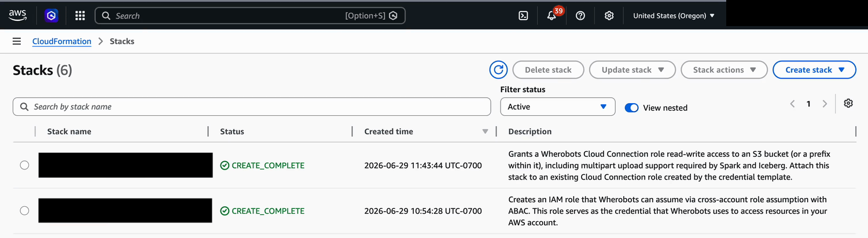Open the United States (Oregon) region dropdown
Viewport: 868px width, 238px height.
pos(674,16)
